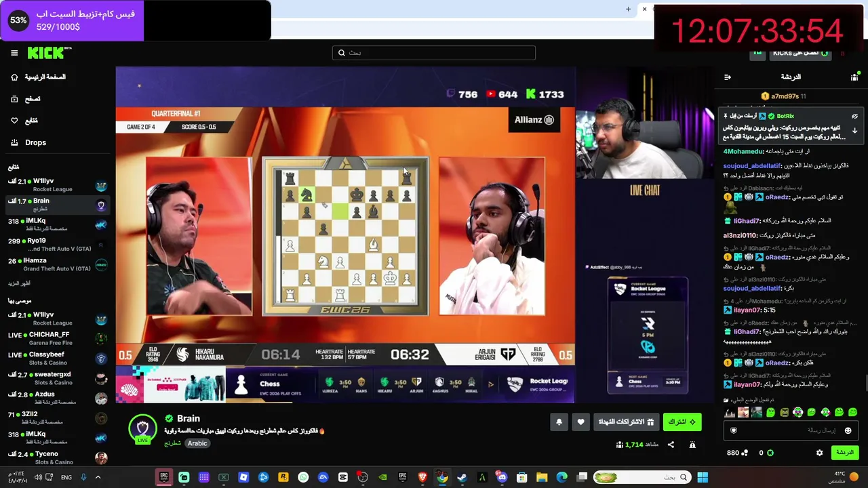Image resolution: width=868 pixels, height=488 pixels.
Task: Open the emoji picker in chat input
Action: (x=848, y=430)
